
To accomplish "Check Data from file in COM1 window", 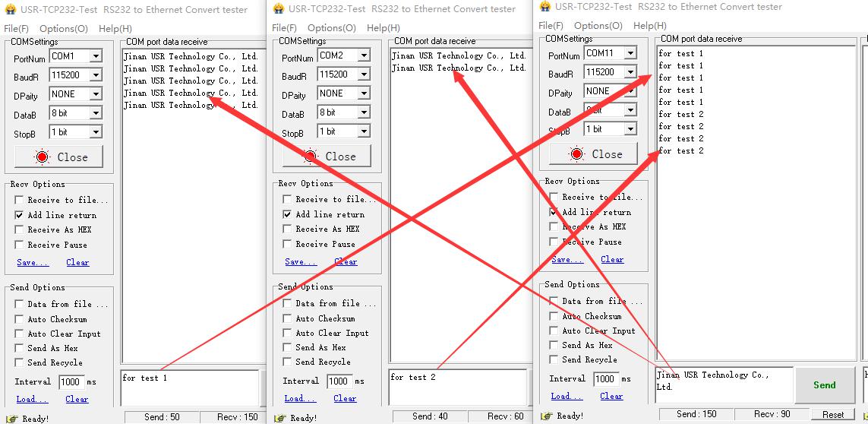I will click(x=20, y=304).
